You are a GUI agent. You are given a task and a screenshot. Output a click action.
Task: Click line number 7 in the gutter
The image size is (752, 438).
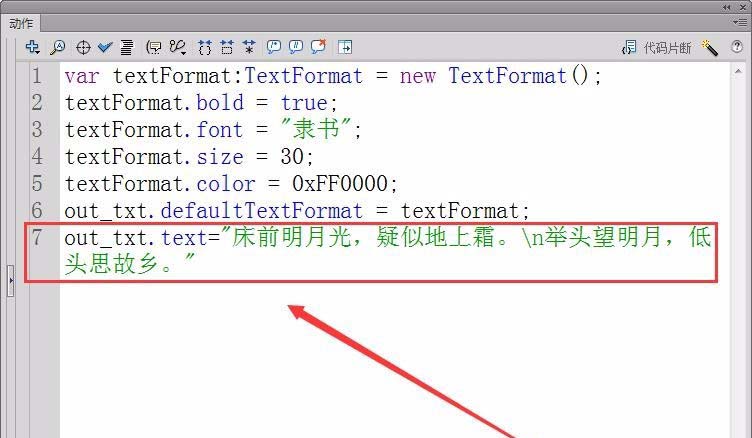(x=37, y=237)
